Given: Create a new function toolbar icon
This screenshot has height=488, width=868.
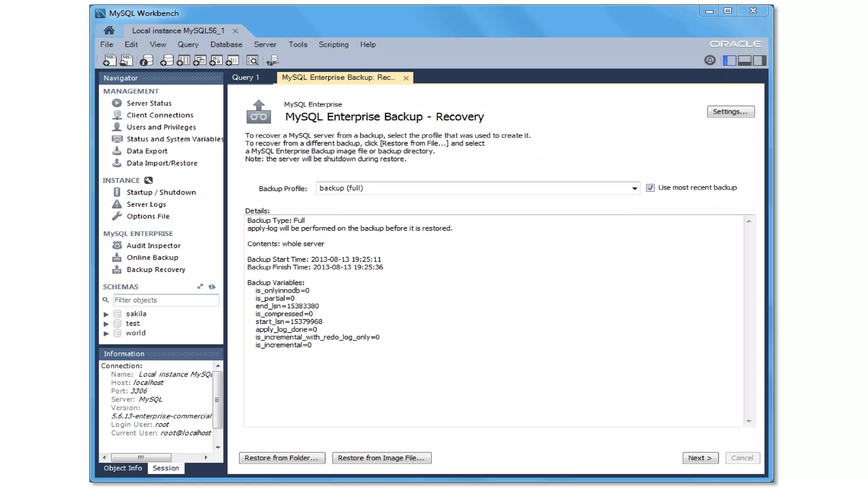Looking at the screenshot, I should pyautogui.click(x=232, y=60).
